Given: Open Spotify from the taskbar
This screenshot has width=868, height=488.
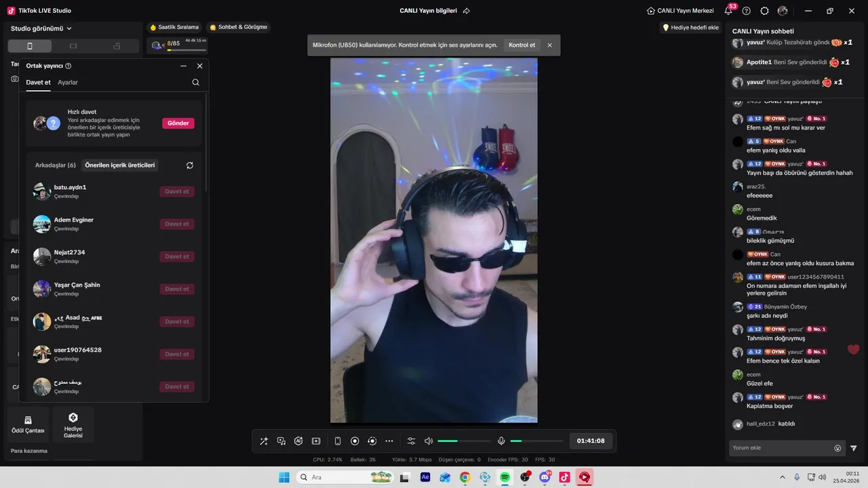Looking at the screenshot, I should [x=505, y=477].
